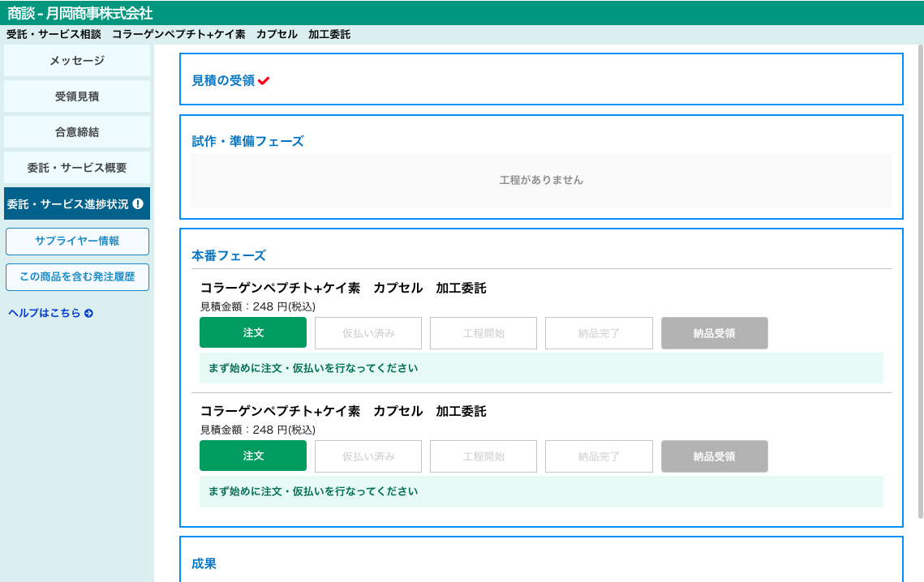Select the 委託・サービス進捗状況 tab
This screenshot has width=924, height=582.
coord(68,204)
